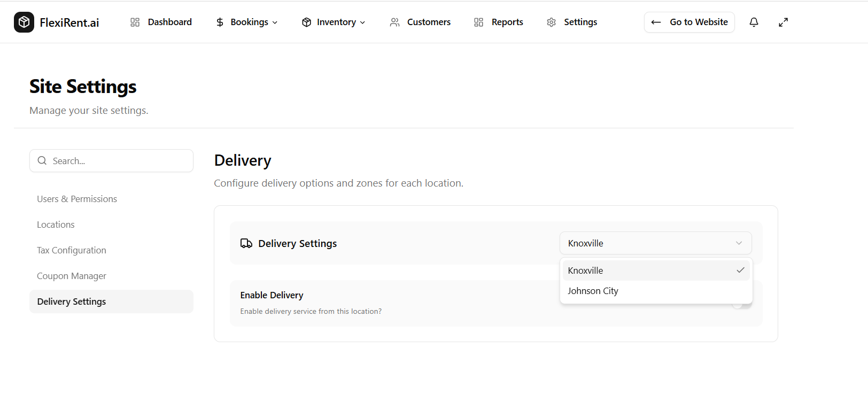Choose Johnson City from the list
This screenshot has height=394, width=868.
coord(656,291)
